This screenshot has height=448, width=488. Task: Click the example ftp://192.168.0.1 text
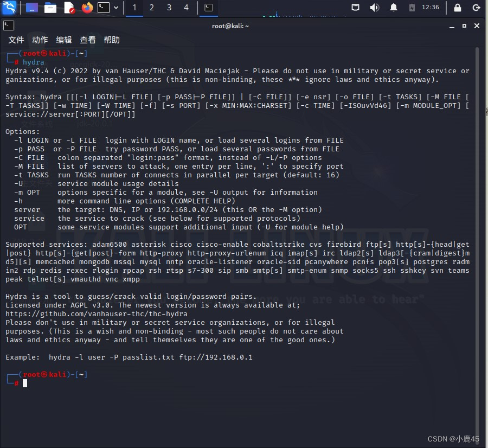(x=216, y=357)
